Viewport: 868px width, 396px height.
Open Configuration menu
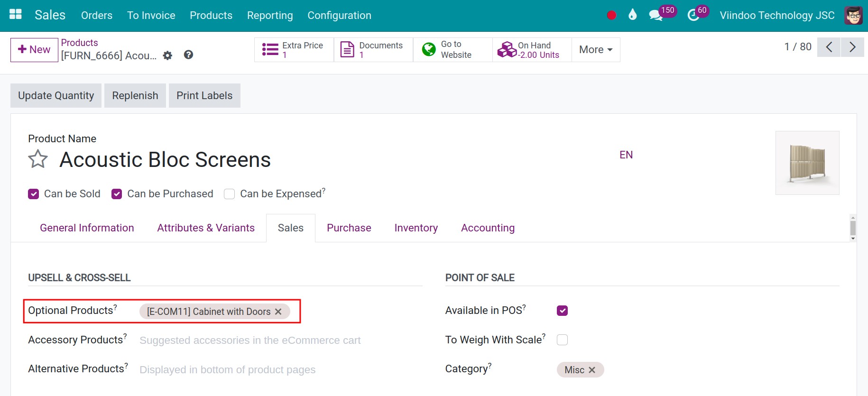tap(339, 15)
